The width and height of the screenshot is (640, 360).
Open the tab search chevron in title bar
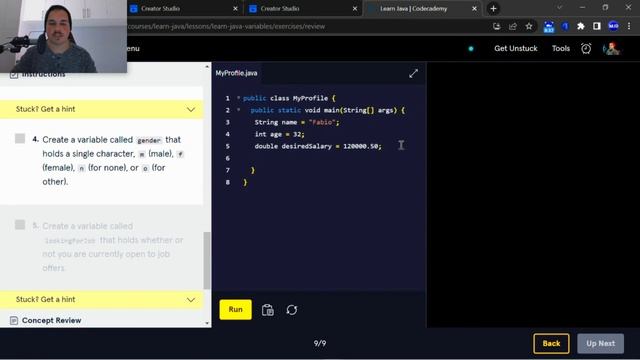coord(560,8)
